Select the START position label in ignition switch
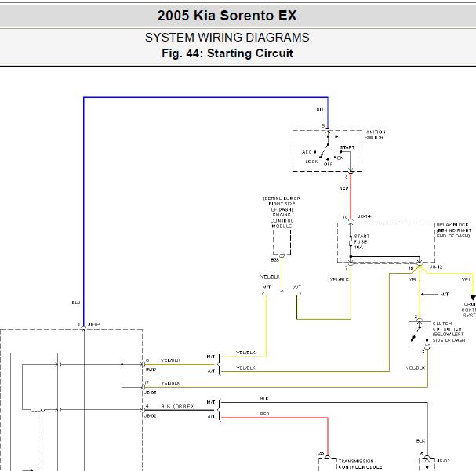Screen dimensions: 476x471 point(347,147)
